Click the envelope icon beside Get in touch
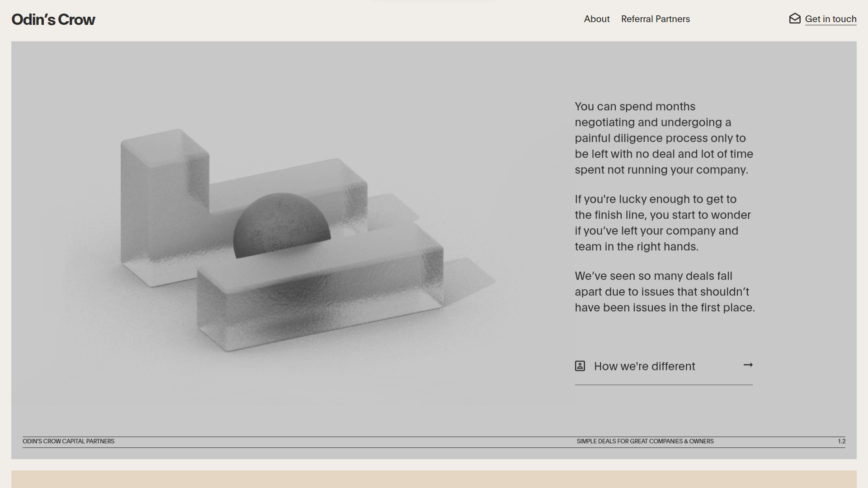868x488 pixels. pyautogui.click(x=795, y=19)
